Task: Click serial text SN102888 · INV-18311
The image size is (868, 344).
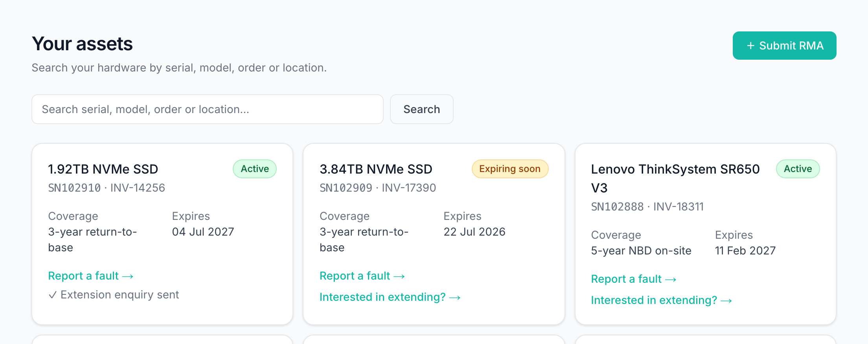Action: pos(647,207)
